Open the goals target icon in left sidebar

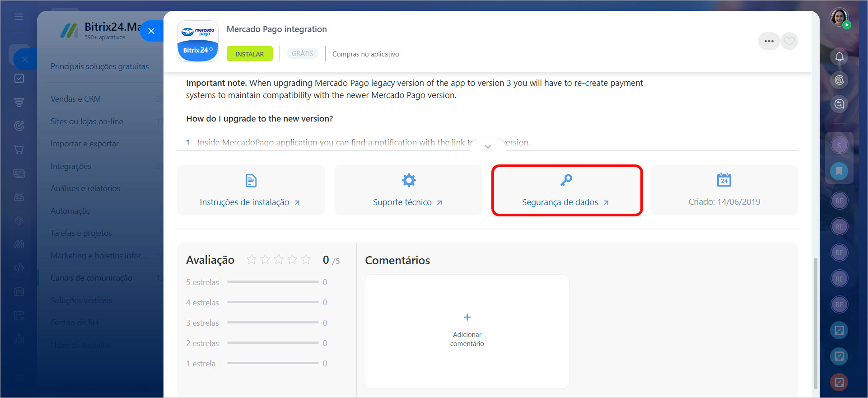(19, 126)
